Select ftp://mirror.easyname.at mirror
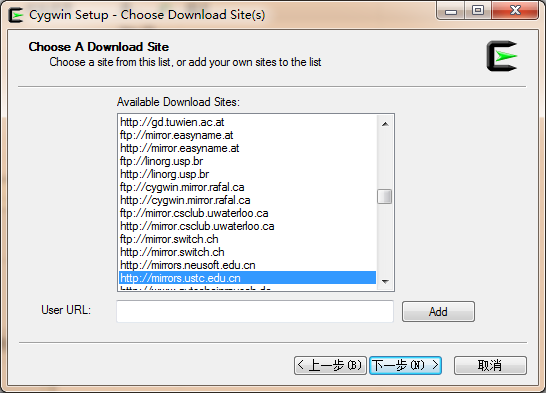Viewport: 546px width, 393px height. [248, 135]
